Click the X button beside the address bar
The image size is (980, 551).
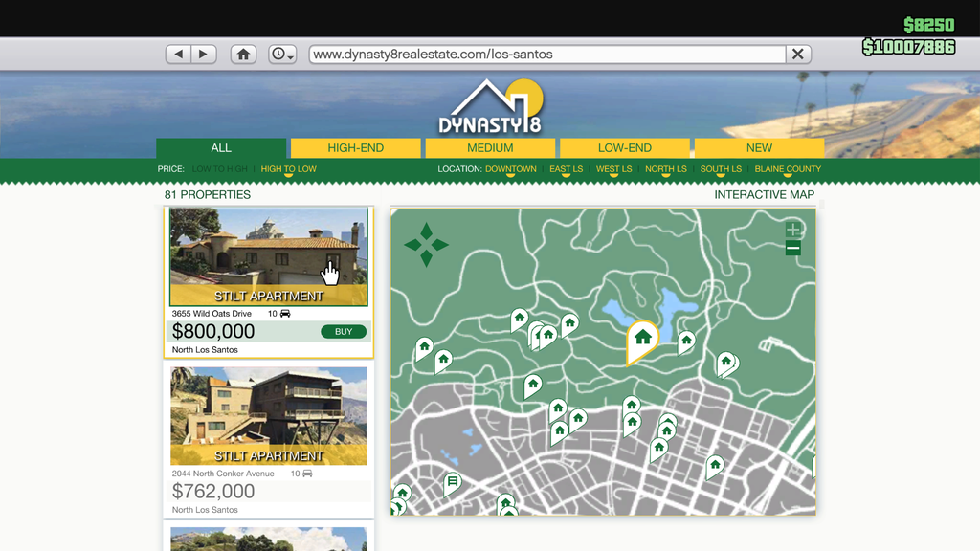[x=797, y=55]
